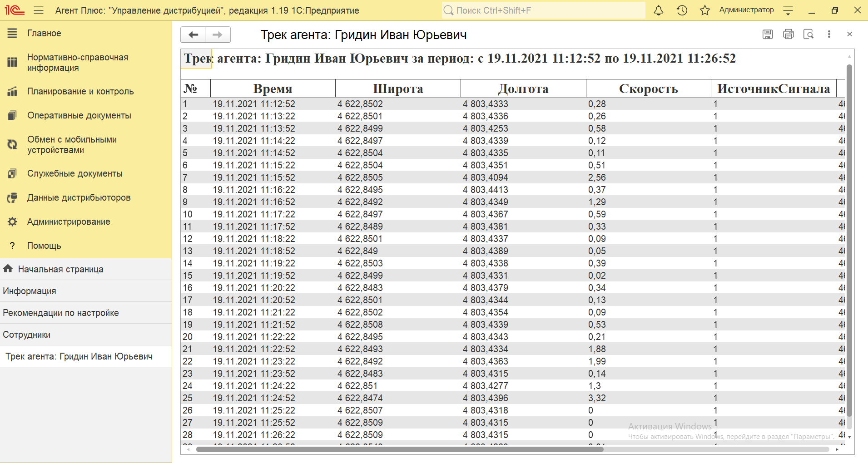Click the horizontal scrollbar under the table

[400, 449]
